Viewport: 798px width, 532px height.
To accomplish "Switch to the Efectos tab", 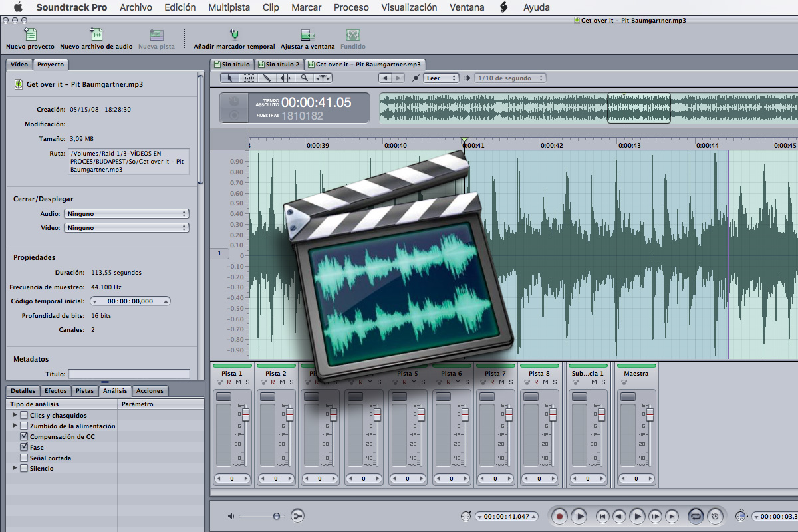I will click(x=56, y=391).
